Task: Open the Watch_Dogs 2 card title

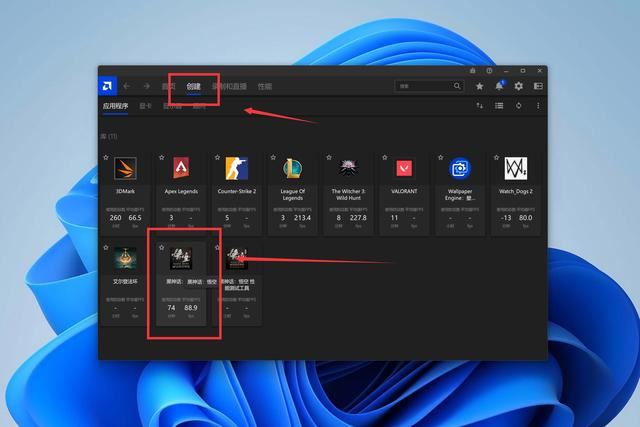Action: 516,191
